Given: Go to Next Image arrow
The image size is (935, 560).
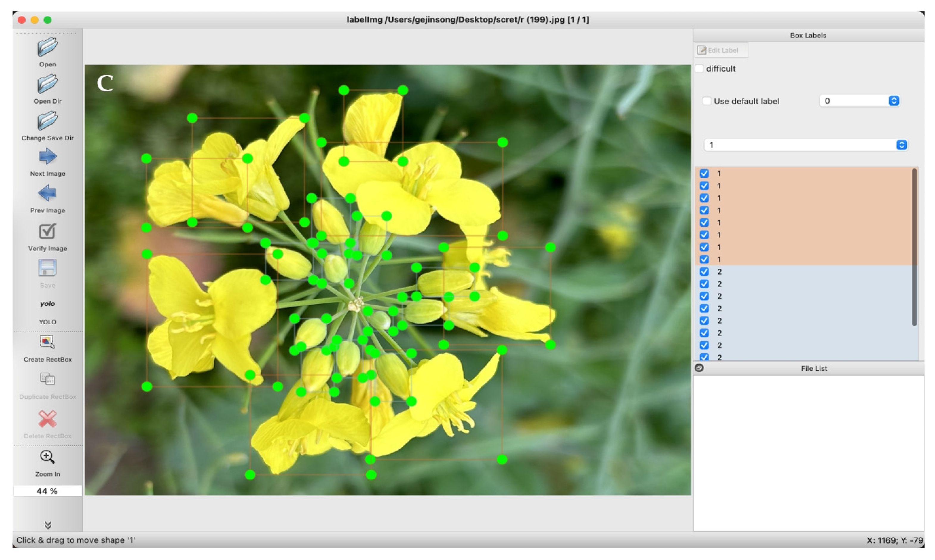Looking at the screenshot, I should point(48,156).
